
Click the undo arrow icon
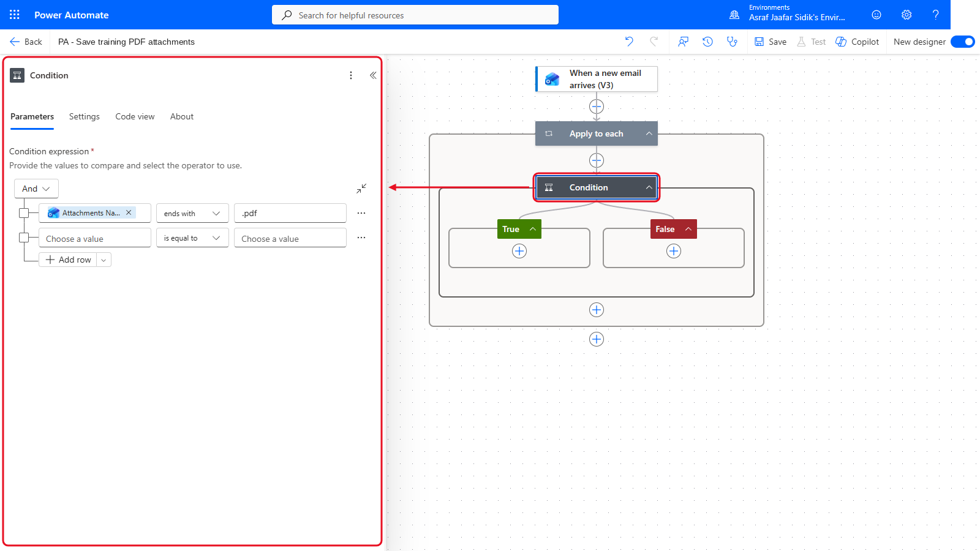click(629, 42)
